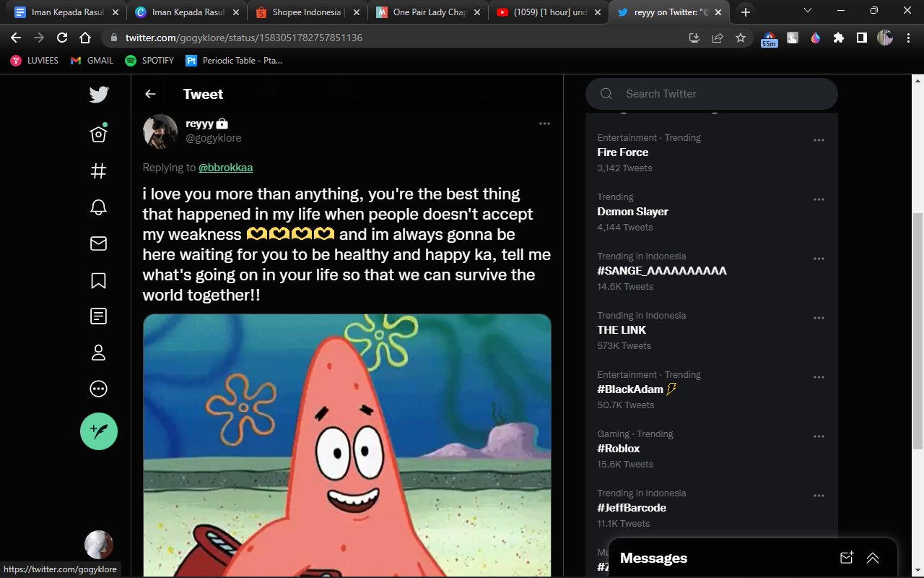Viewport: 924px width, 578px height.
Task: Open the Bookmarks icon
Action: pos(98,280)
